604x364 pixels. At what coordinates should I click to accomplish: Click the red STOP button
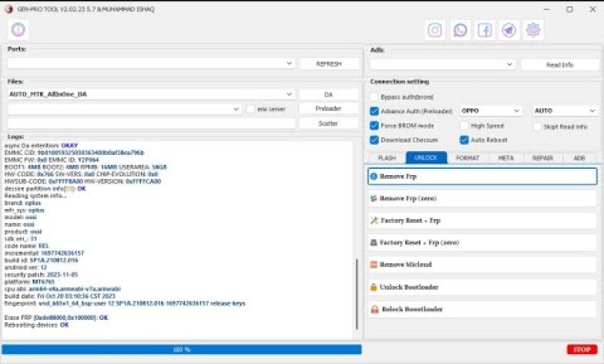582,349
